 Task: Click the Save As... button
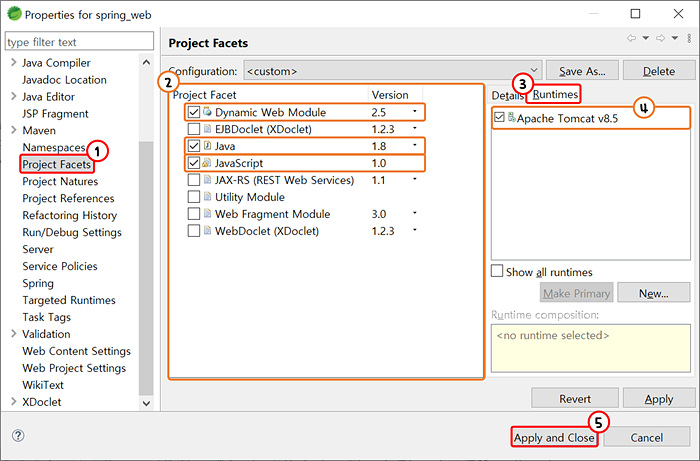(582, 71)
